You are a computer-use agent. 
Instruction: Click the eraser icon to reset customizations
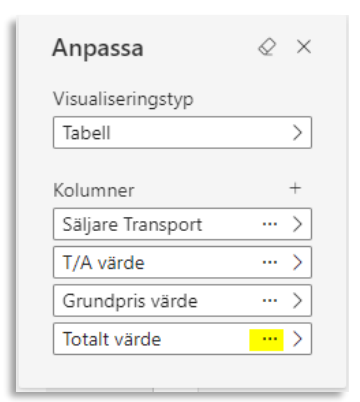pos(267,47)
